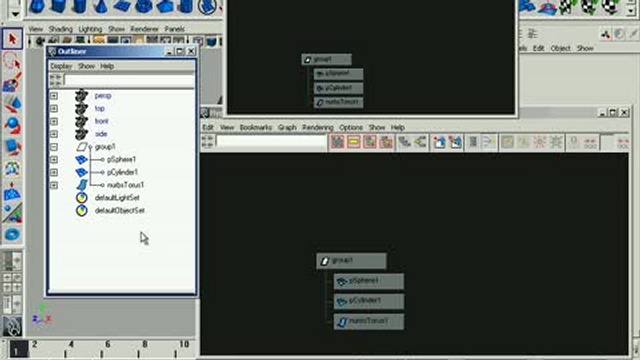Expand the persp node in Outliner
Viewport: 640px width, 360px height.
54,96
